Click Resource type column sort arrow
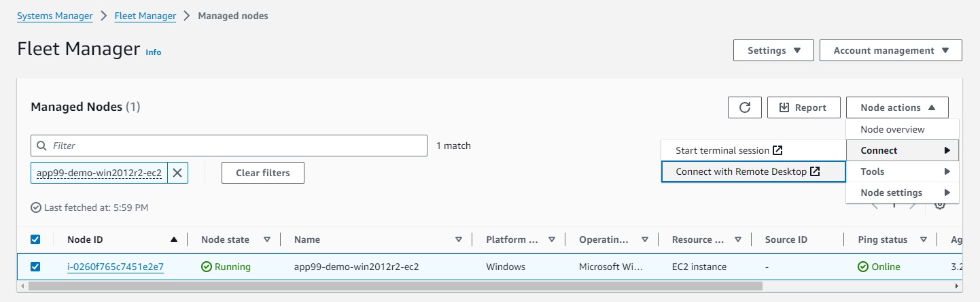 click(x=737, y=239)
